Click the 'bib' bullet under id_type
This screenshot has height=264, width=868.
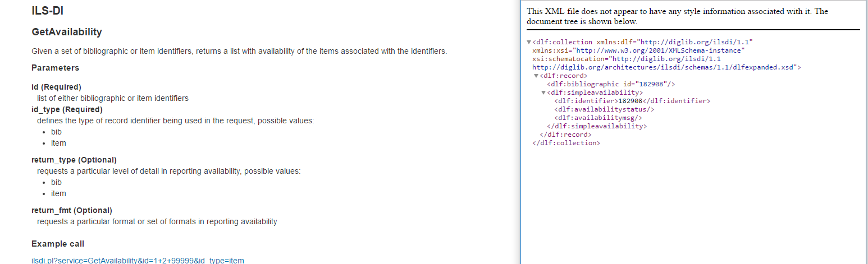pos(56,132)
